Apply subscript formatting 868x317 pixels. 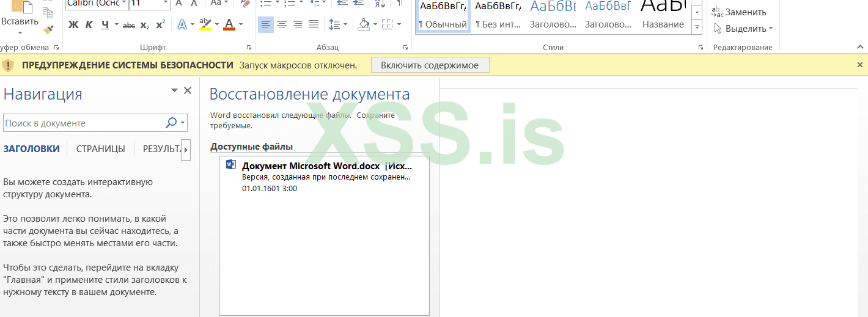[145, 25]
